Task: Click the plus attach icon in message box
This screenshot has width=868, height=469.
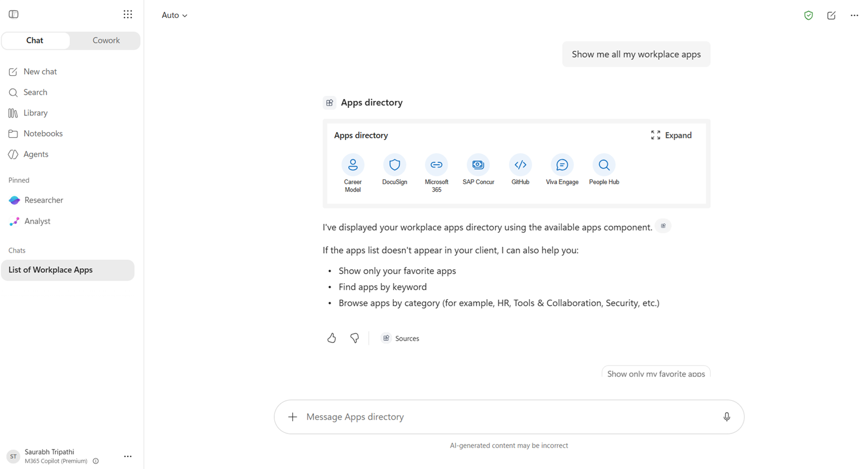Action: coord(292,417)
